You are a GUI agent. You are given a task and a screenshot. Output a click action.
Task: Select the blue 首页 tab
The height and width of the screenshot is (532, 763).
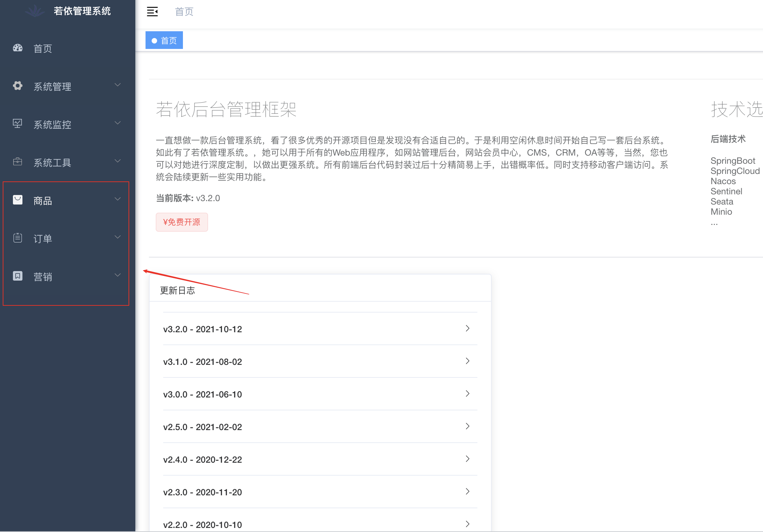[164, 40]
